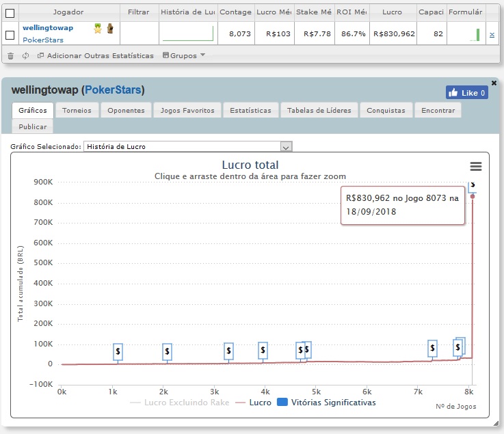Open the Jogos Favoritos tab
Viewport: 504px width, 434px height.
coord(187,110)
